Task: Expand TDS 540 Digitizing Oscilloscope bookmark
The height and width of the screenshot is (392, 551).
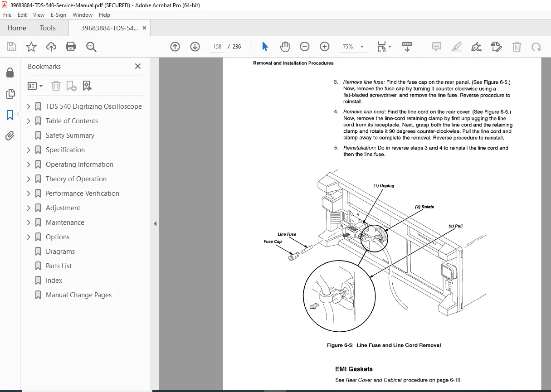Action: pyautogui.click(x=29, y=106)
